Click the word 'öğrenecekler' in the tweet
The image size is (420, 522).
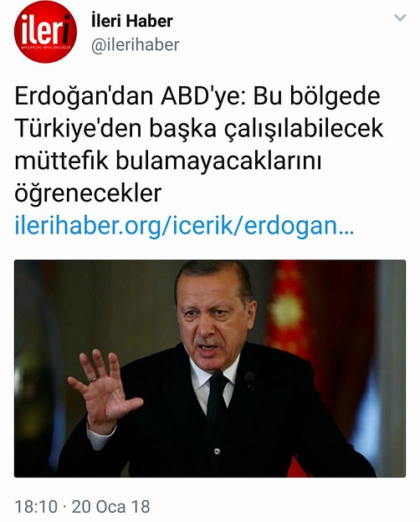pyautogui.click(x=88, y=194)
